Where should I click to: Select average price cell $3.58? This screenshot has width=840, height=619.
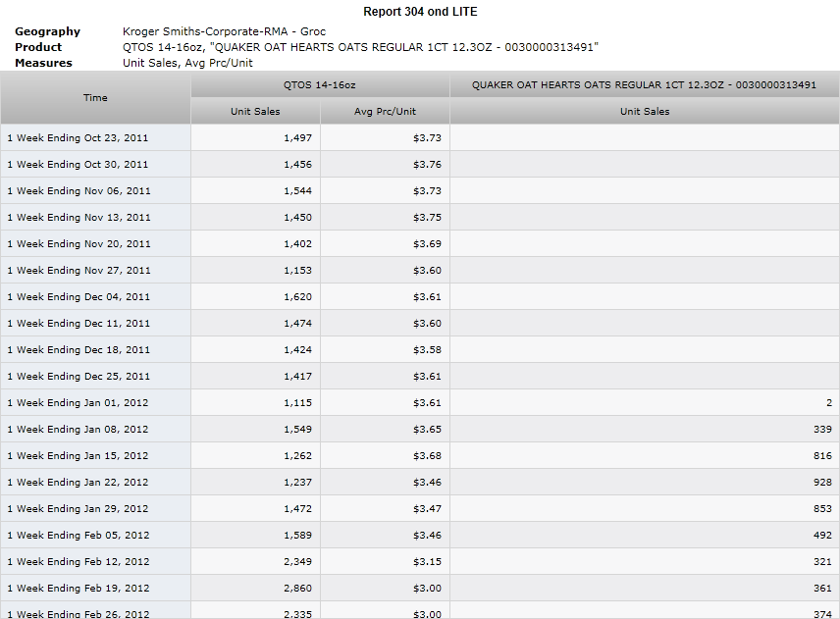click(x=386, y=349)
